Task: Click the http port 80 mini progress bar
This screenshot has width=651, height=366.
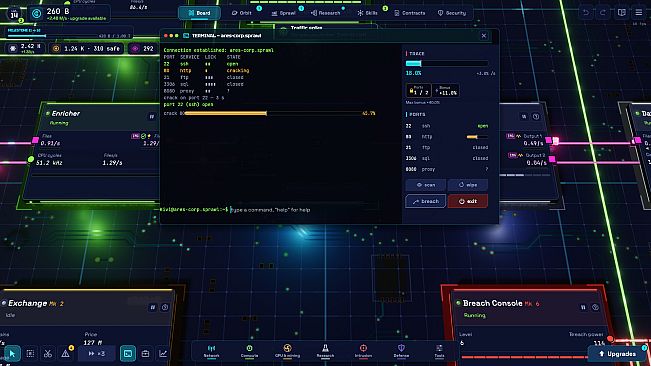Action: (477, 137)
